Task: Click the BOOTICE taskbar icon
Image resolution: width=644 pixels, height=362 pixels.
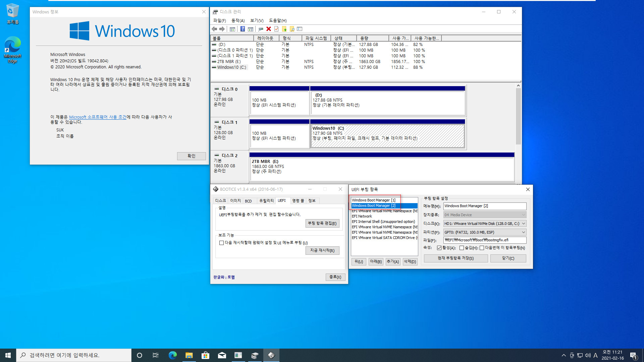Action: [x=271, y=355]
